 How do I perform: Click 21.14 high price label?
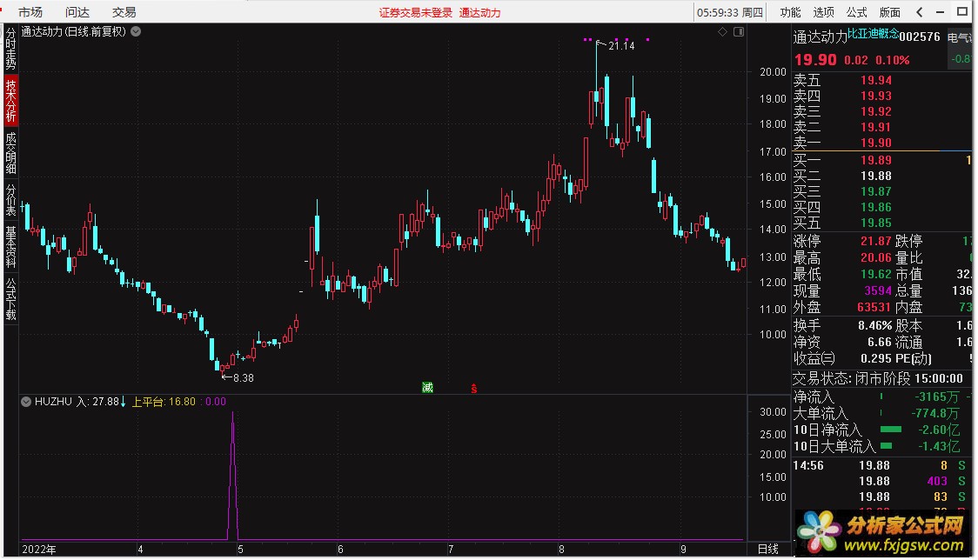tap(621, 45)
